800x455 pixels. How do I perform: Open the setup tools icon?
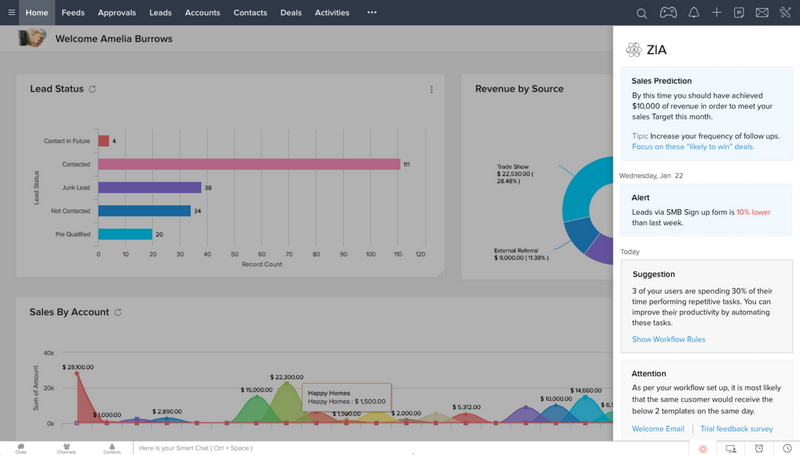click(x=786, y=13)
